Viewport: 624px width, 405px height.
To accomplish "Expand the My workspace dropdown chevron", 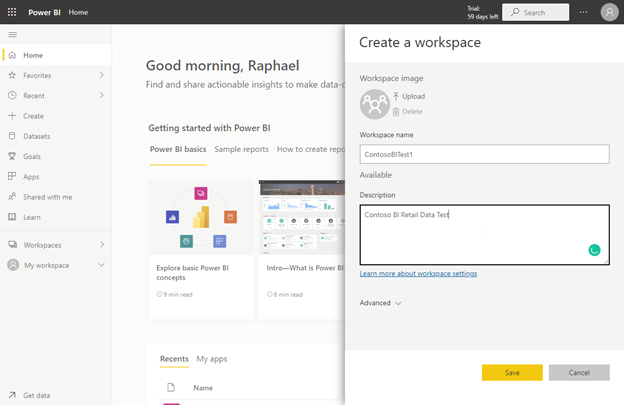I will click(x=101, y=265).
